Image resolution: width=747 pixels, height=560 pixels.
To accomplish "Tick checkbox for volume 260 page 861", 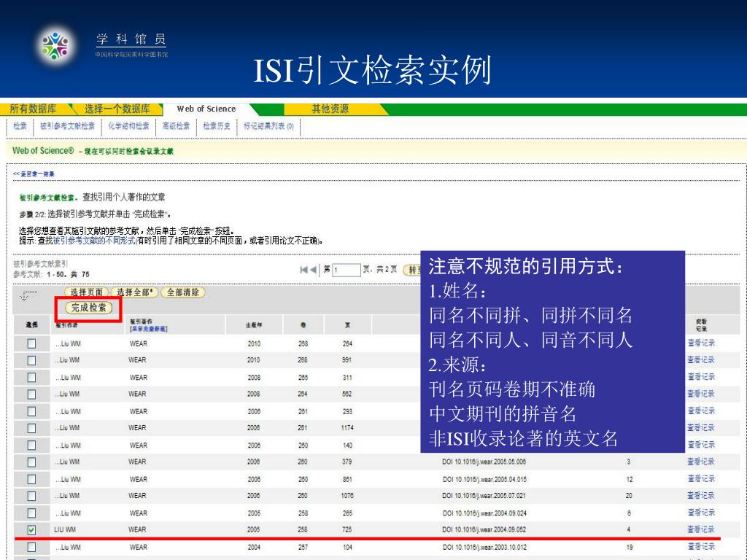I will [31, 479].
